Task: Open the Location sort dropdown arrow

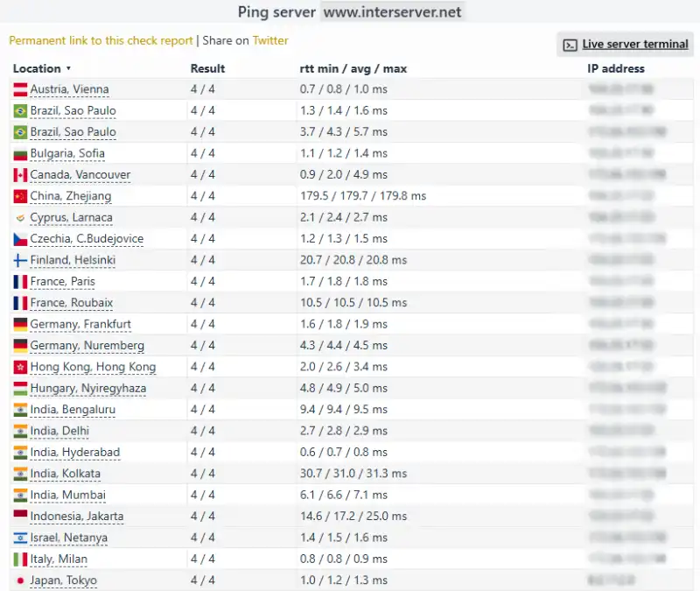Action: pos(69,68)
